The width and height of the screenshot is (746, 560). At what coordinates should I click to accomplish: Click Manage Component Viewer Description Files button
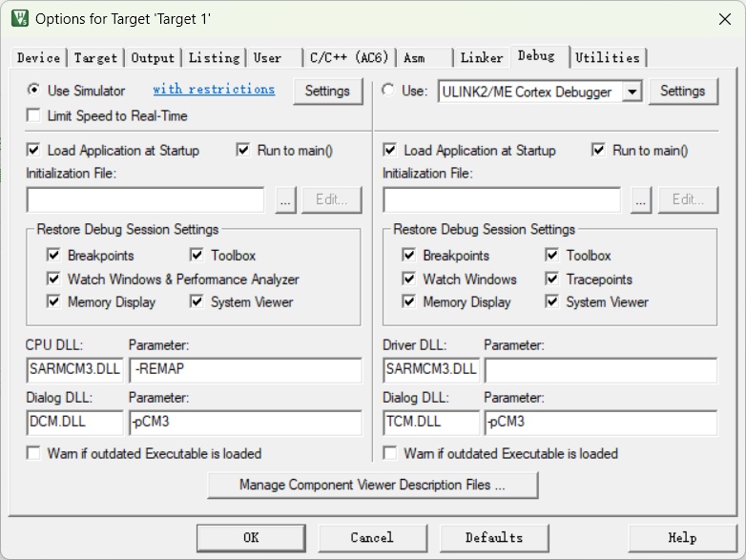pyautogui.click(x=372, y=485)
